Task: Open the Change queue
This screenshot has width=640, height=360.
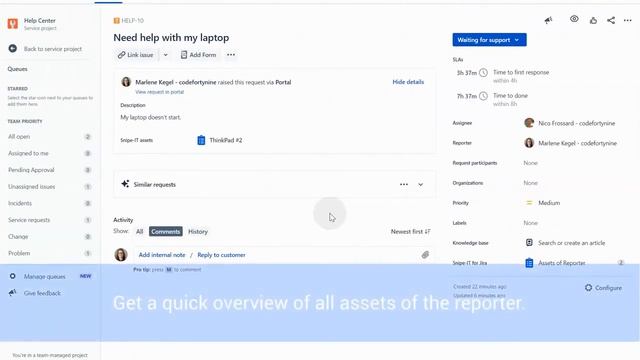Action: (50, 237)
